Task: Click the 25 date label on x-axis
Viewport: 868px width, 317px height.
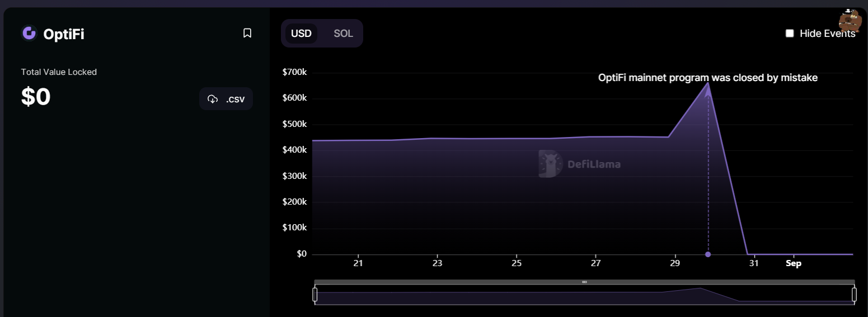Action: [517, 263]
